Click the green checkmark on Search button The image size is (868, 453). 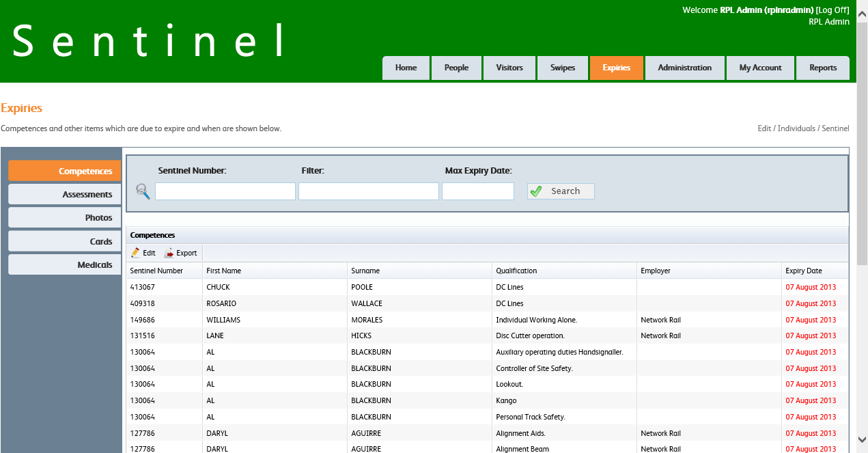click(537, 191)
